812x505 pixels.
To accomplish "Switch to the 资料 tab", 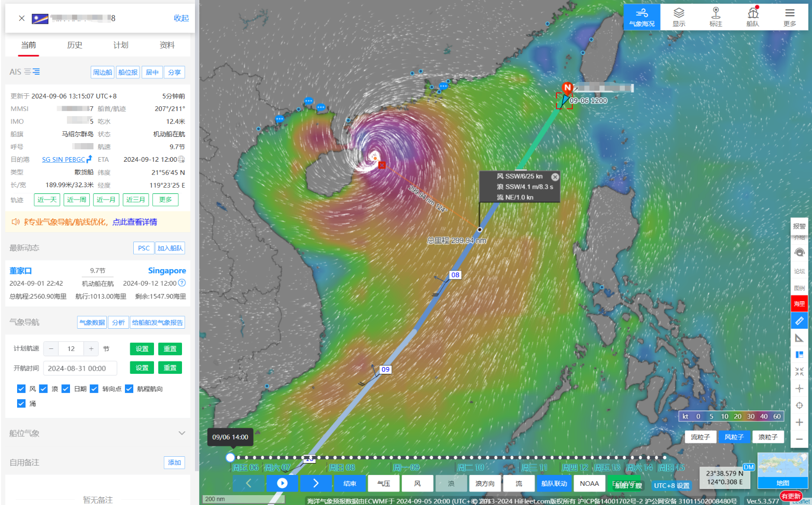I will tap(167, 45).
